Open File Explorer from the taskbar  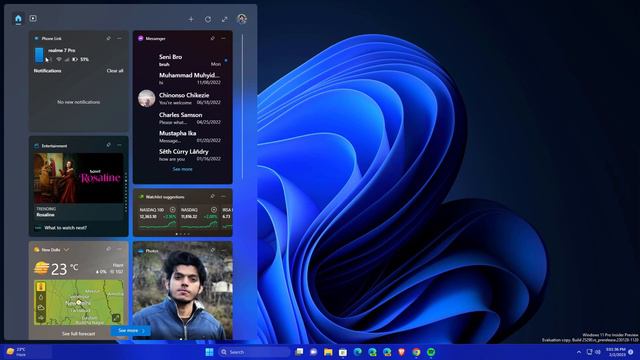[328, 352]
